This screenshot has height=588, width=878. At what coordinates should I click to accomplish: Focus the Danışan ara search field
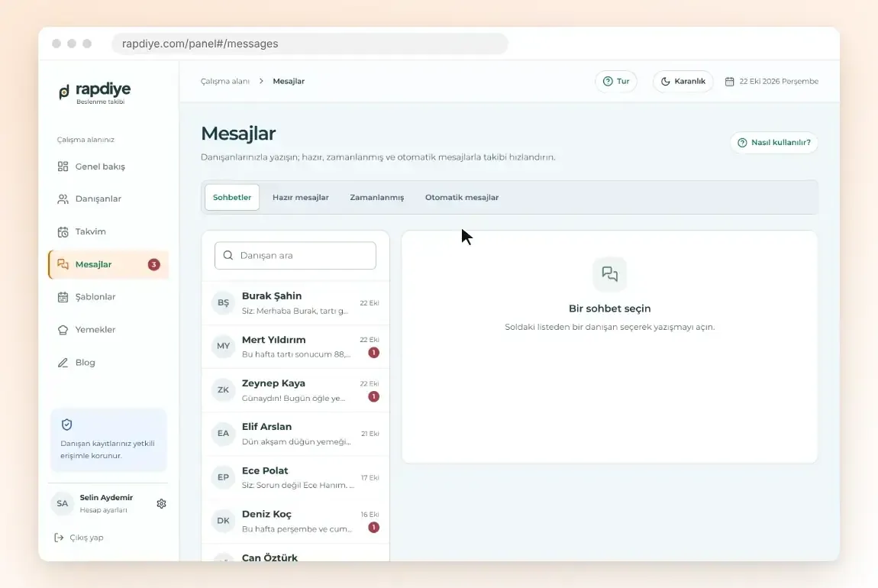coord(295,255)
